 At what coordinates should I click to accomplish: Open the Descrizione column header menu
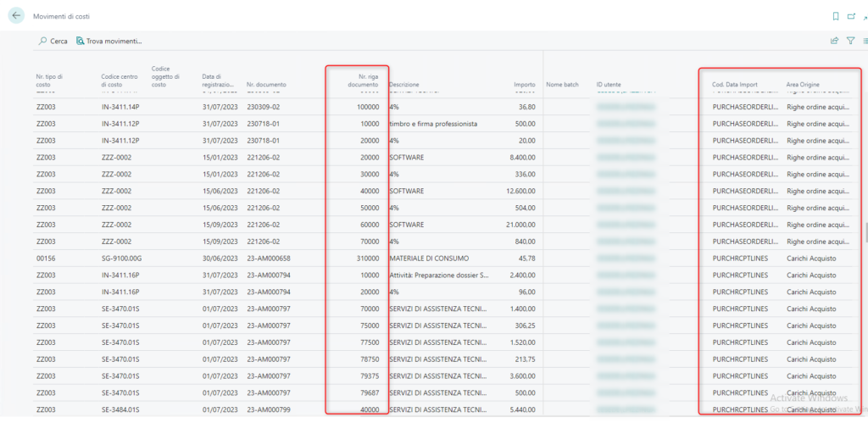(x=404, y=85)
